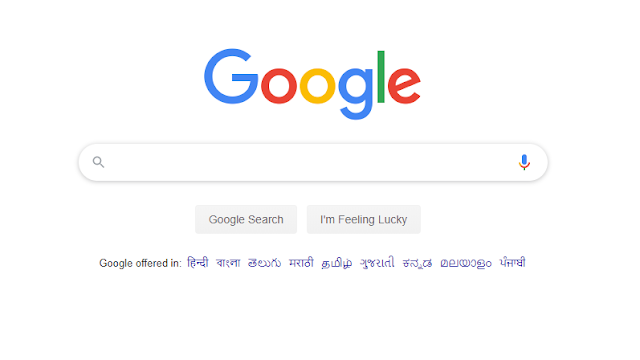This screenshot has width=640, height=360.
Task: Click the microphone voice search icon
Action: click(x=524, y=162)
